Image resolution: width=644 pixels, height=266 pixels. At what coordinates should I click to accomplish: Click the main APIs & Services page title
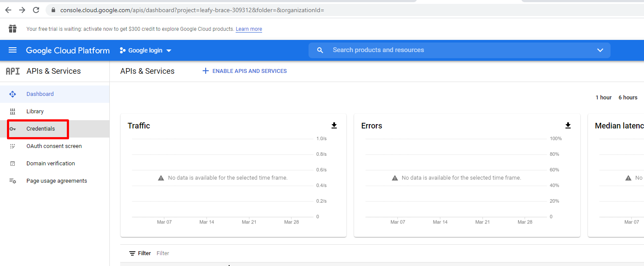tap(148, 71)
